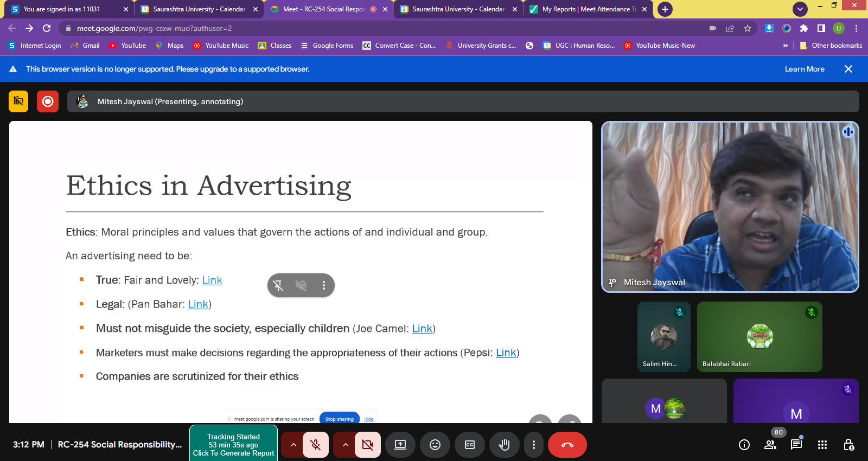Raise hand in the meeting
Screen dimensions: 868x461
coord(504,445)
